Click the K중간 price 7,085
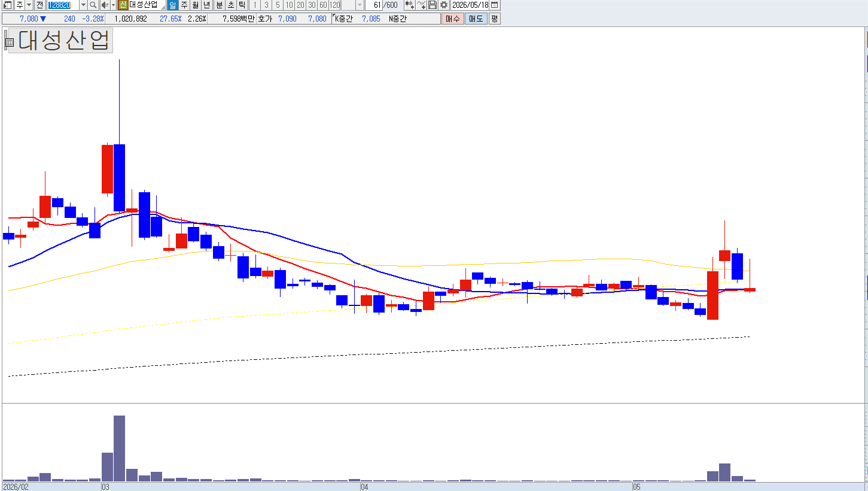The image size is (868, 491). click(x=371, y=19)
